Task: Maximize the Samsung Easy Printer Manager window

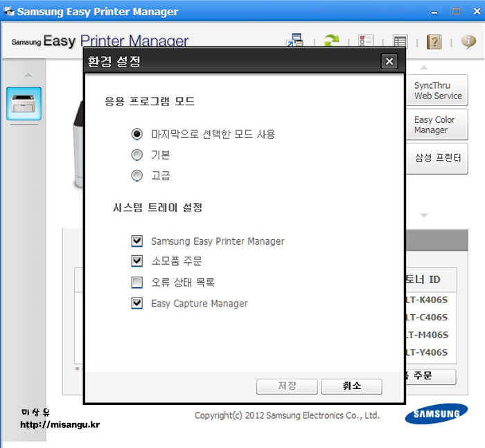Action: tap(456, 12)
